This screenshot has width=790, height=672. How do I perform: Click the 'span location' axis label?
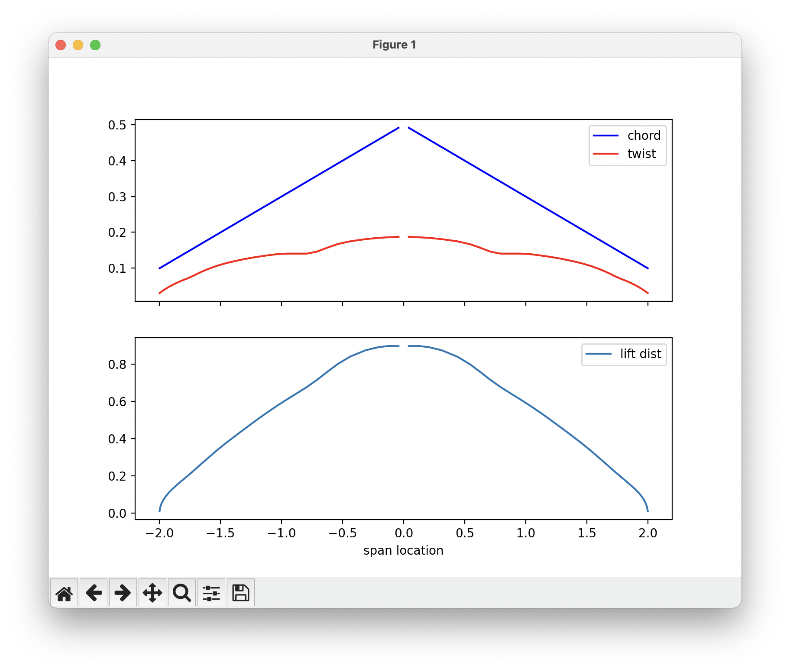(x=403, y=550)
